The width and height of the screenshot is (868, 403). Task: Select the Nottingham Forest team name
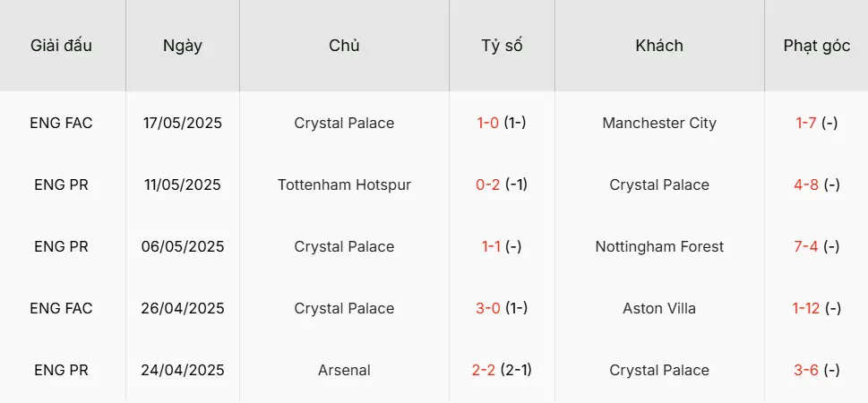(659, 247)
